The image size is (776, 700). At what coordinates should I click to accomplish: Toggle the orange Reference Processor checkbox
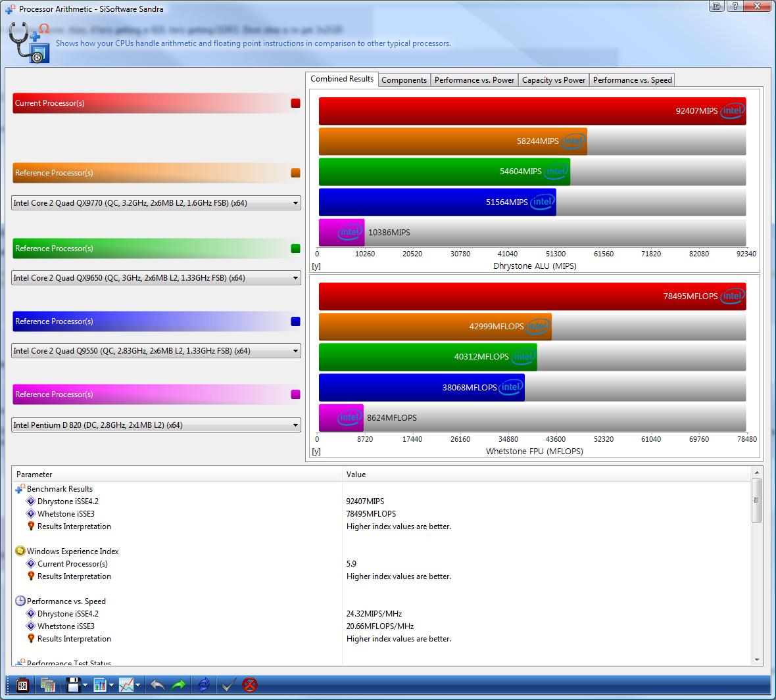coord(295,173)
